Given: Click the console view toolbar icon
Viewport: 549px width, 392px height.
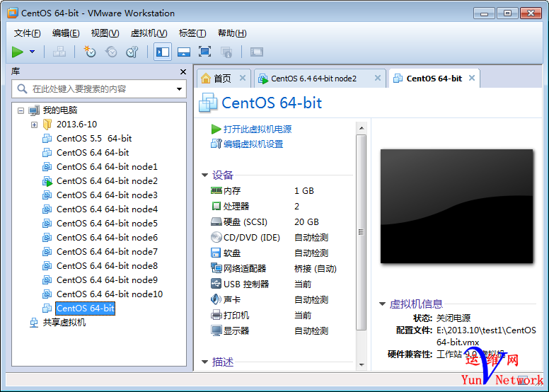Looking at the screenshot, I should pyautogui.click(x=257, y=52).
